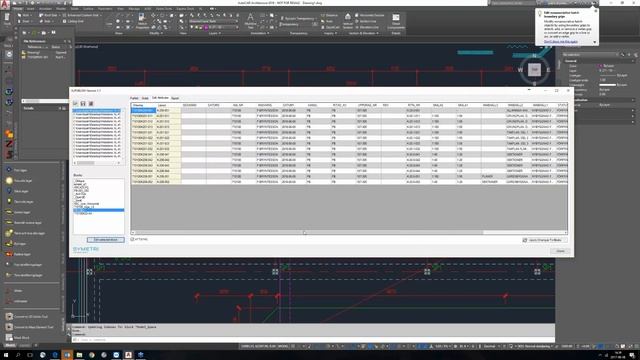640x360 pixels.
Task: Switch to AutoCAD via red A taskbar icon
Action: pyautogui.click(x=128, y=355)
